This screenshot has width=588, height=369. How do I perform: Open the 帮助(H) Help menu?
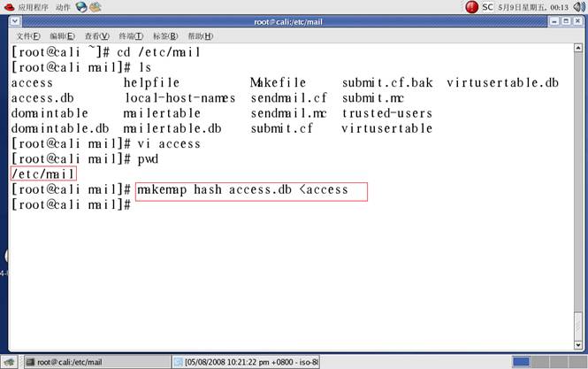pyautogui.click(x=200, y=36)
